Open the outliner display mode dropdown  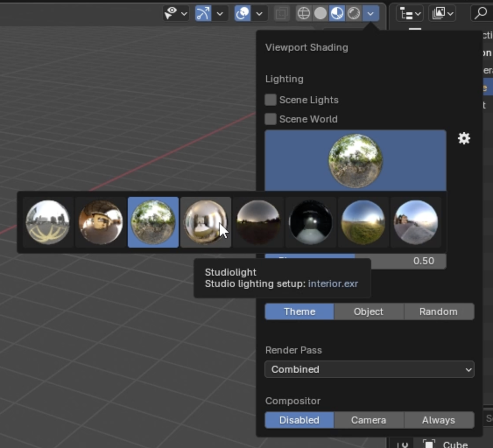click(442, 14)
